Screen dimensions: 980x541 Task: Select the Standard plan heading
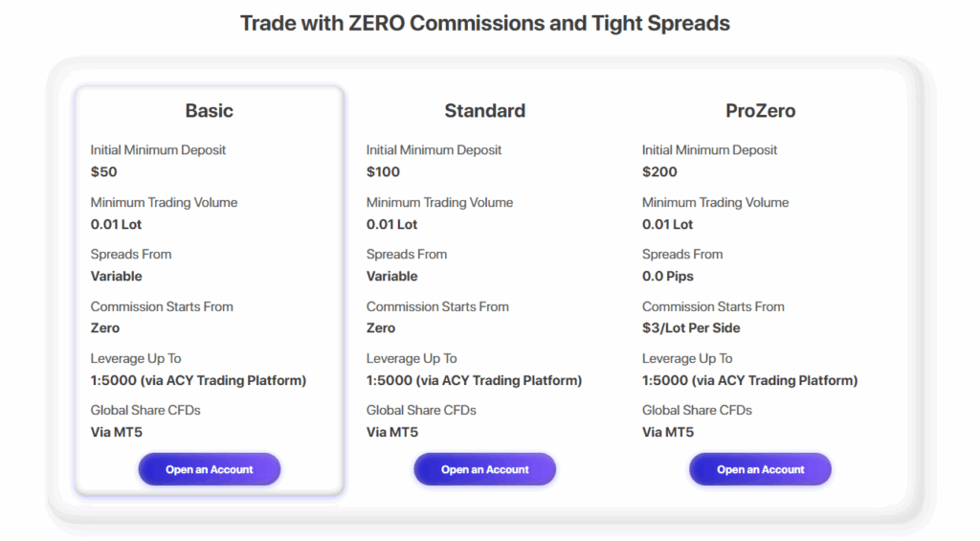484,111
